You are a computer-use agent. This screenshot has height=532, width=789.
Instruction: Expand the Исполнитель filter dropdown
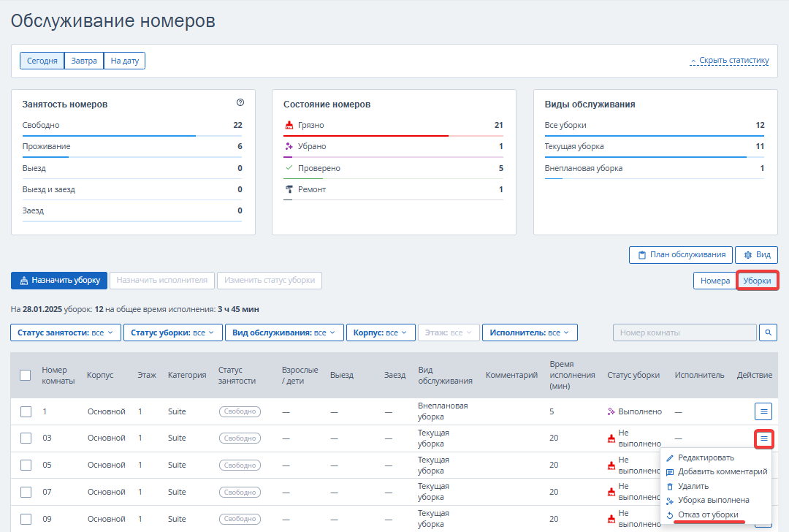[530, 332]
